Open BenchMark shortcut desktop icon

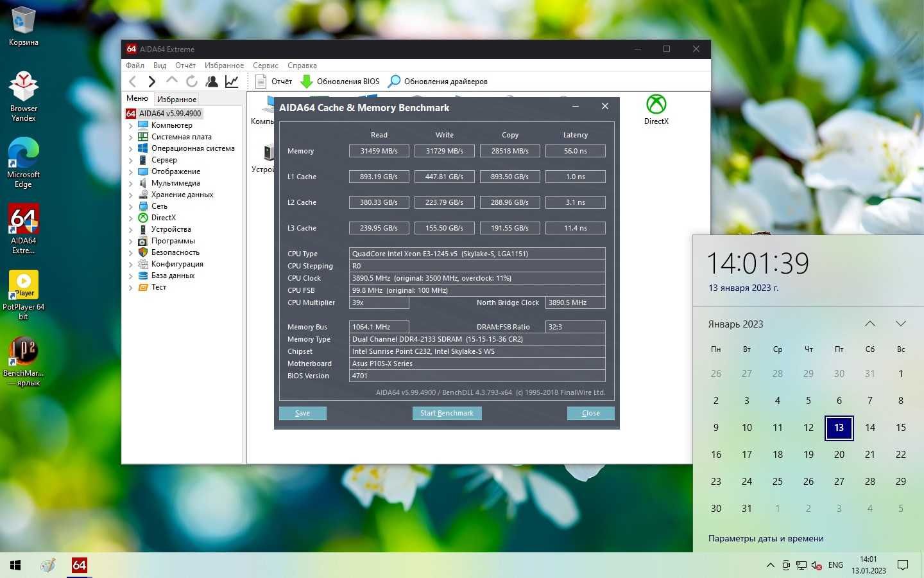coord(23,361)
